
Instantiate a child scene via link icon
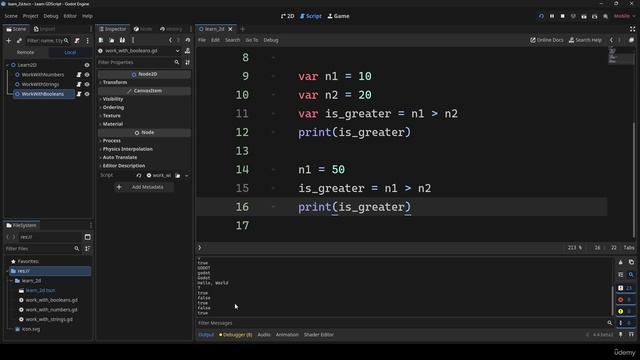tap(19, 40)
